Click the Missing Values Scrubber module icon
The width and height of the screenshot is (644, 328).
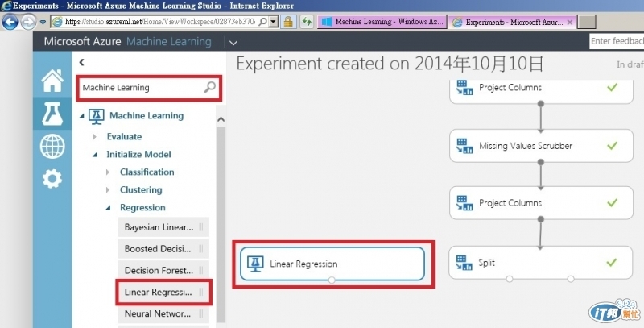pos(464,146)
